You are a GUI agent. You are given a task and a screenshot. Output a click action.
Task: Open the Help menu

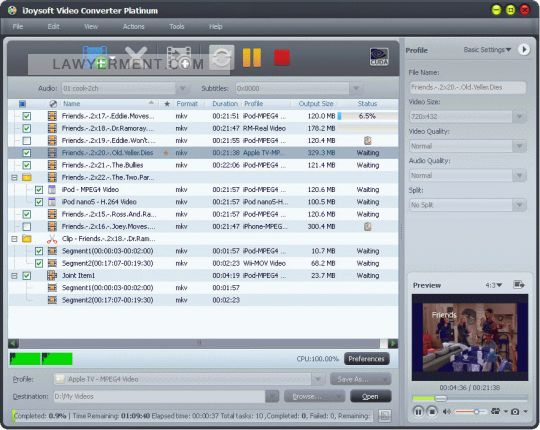[x=216, y=27]
